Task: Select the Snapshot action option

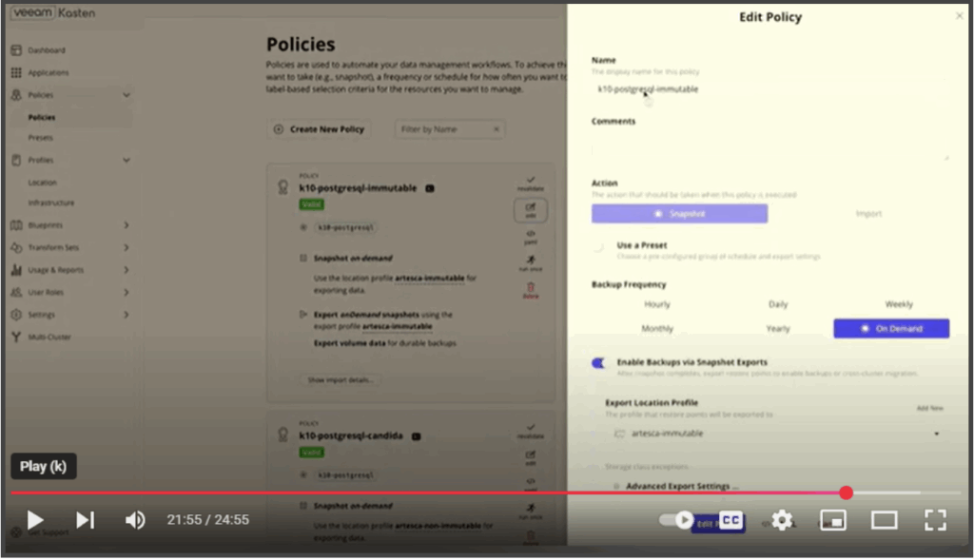Action: tap(679, 214)
